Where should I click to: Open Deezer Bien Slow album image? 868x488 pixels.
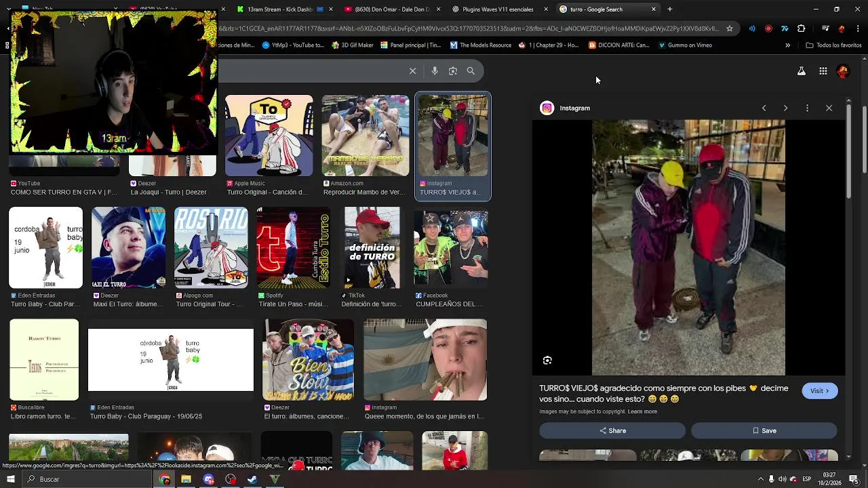pos(309,359)
